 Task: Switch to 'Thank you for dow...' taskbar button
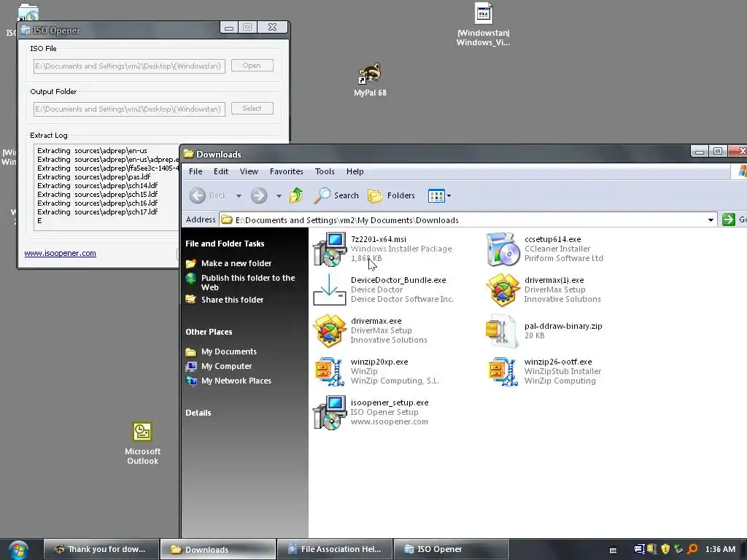pyautogui.click(x=101, y=550)
